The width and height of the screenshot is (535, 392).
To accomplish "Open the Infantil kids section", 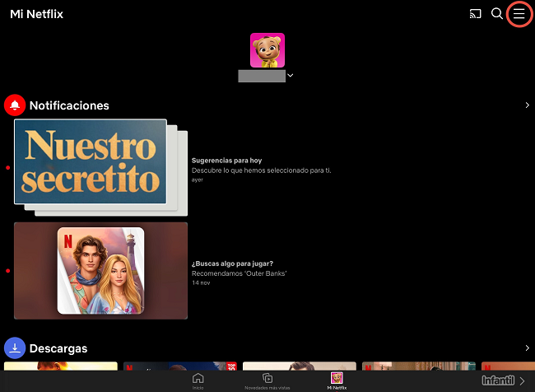I will (503, 380).
